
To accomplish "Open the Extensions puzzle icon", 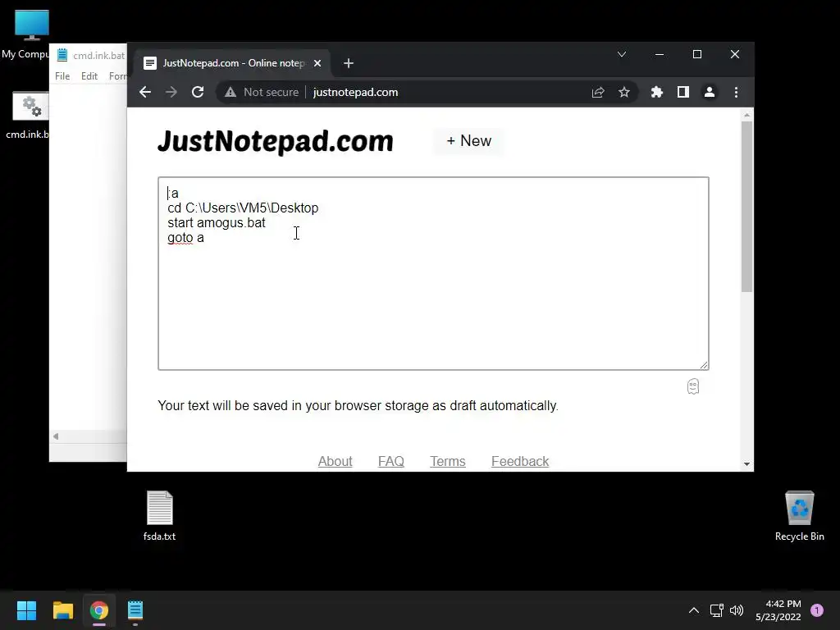I will pos(657,92).
